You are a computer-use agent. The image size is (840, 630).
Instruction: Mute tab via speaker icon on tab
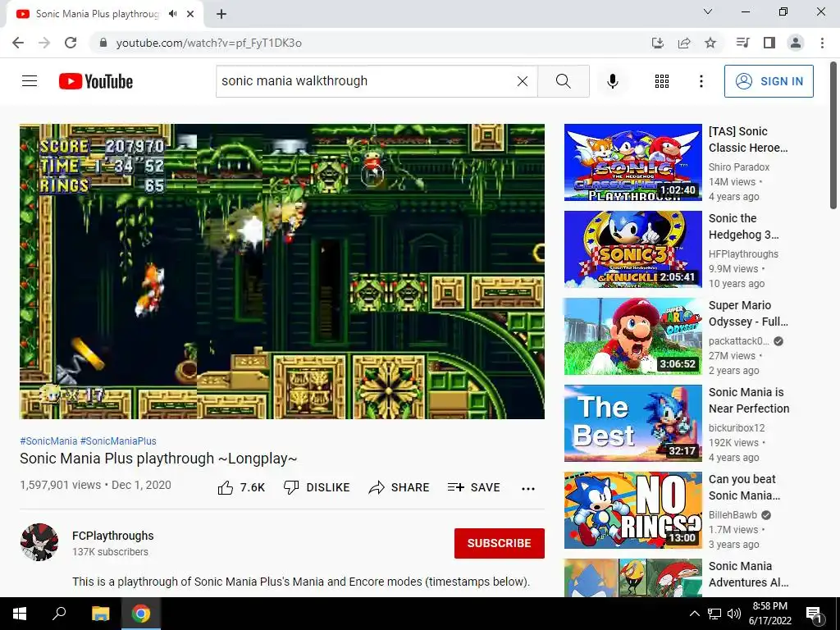click(172, 14)
